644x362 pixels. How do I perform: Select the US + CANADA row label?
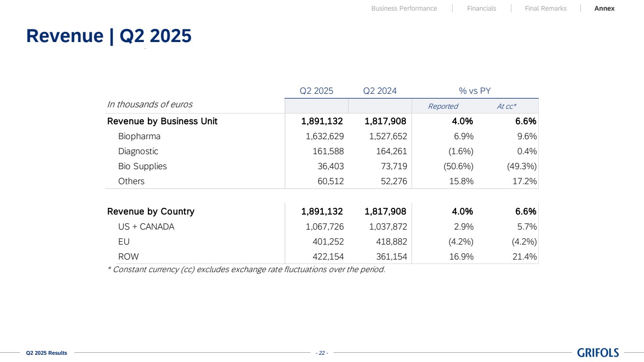tap(146, 227)
